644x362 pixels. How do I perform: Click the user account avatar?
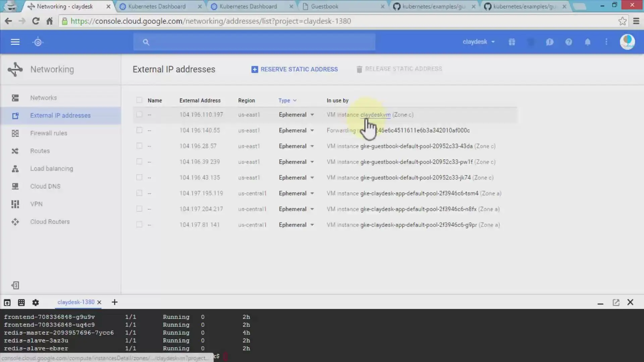click(627, 42)
